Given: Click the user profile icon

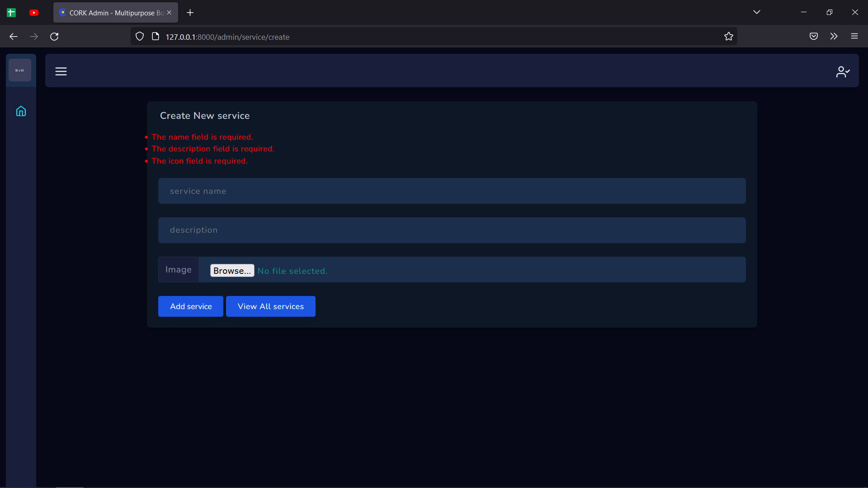Looking at the screenshot, I should click(x=843, y=72).
